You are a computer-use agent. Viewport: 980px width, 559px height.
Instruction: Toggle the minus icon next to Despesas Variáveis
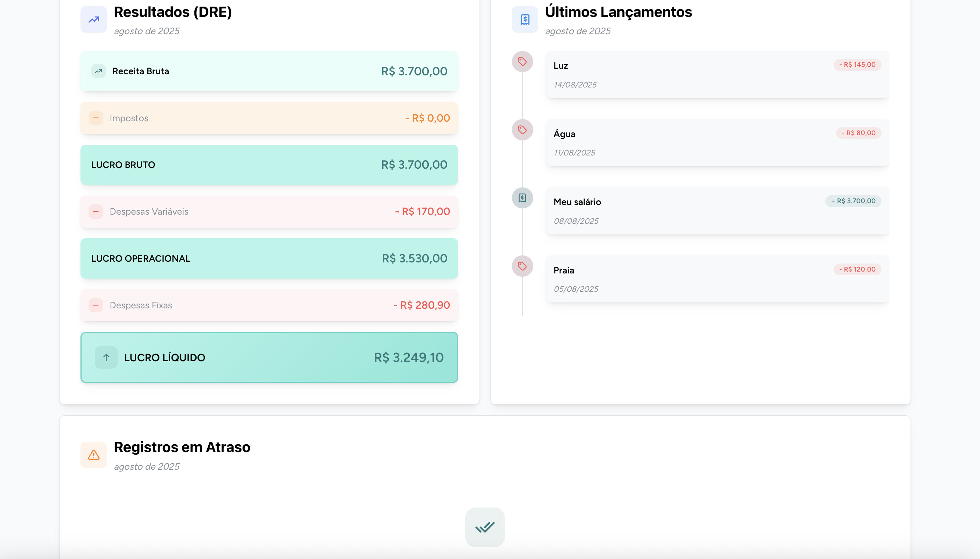pyautogui.click(x=96, y=212)
